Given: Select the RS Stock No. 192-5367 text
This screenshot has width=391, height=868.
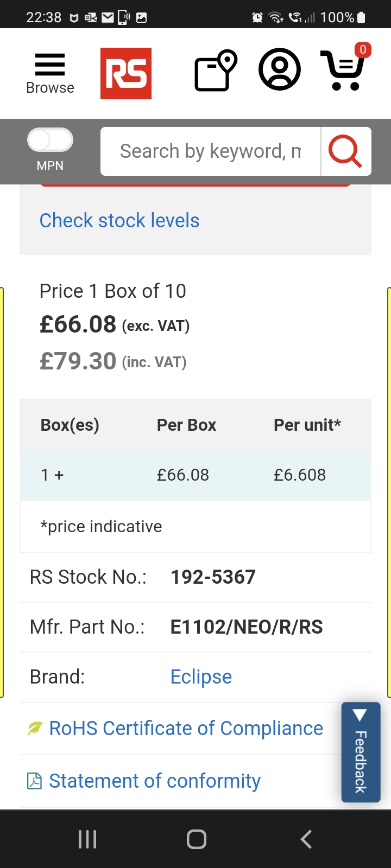Looking at the screenshot, I should point(213,577).
